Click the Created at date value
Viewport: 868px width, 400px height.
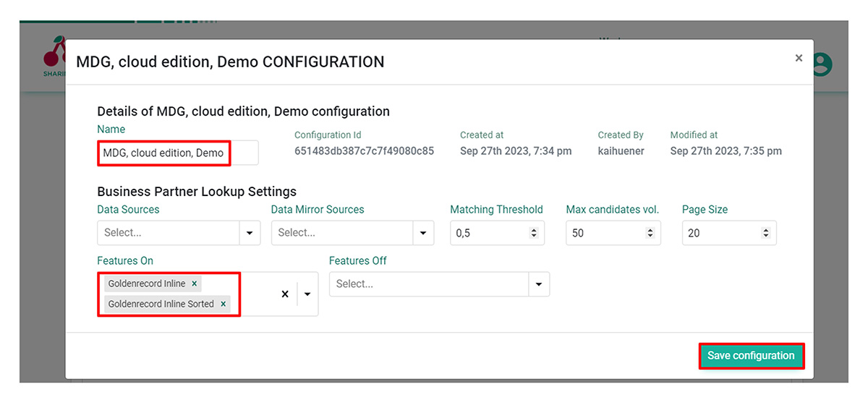(516, 151)
